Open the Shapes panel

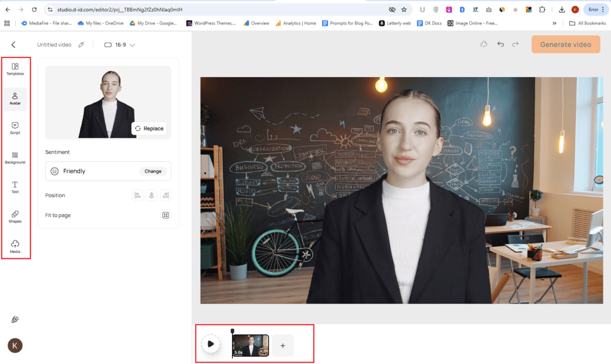pos(15,217)
